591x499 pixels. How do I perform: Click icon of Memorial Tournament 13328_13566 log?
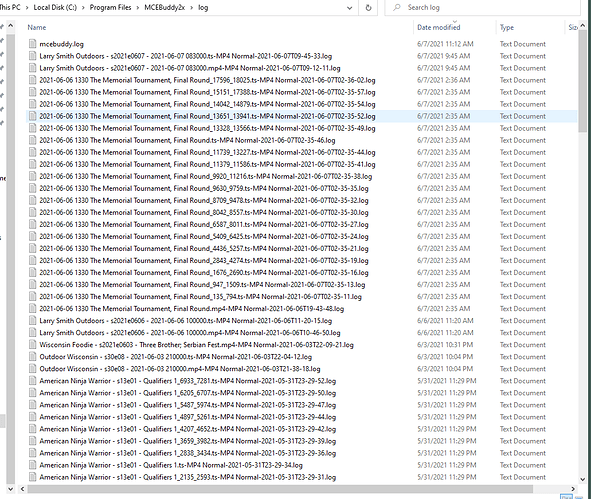click(x=33, y=128)
